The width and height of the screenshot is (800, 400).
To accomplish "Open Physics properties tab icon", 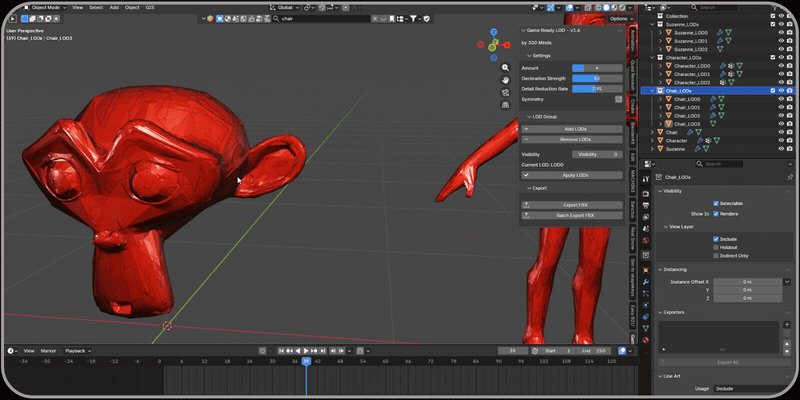I will click(646, 305).
